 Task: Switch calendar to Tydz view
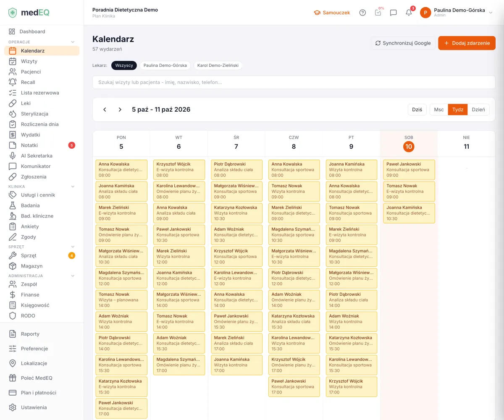458,110
